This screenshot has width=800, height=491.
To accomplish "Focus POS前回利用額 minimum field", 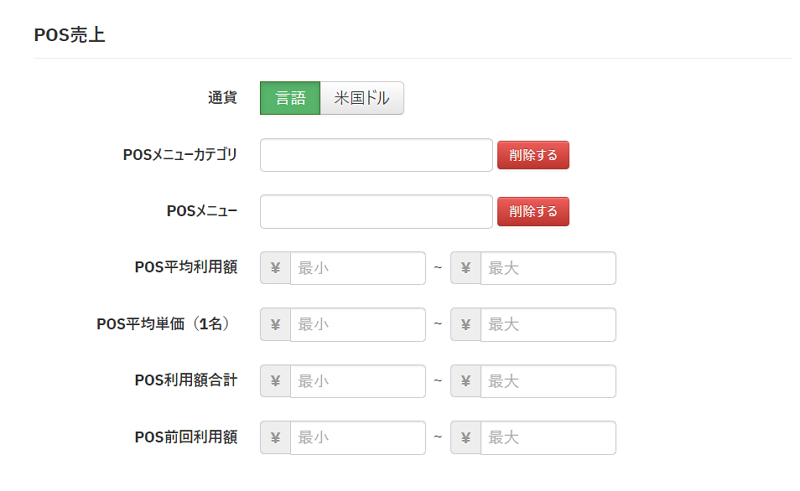I will pyautogui.click(x=357, y=437).
